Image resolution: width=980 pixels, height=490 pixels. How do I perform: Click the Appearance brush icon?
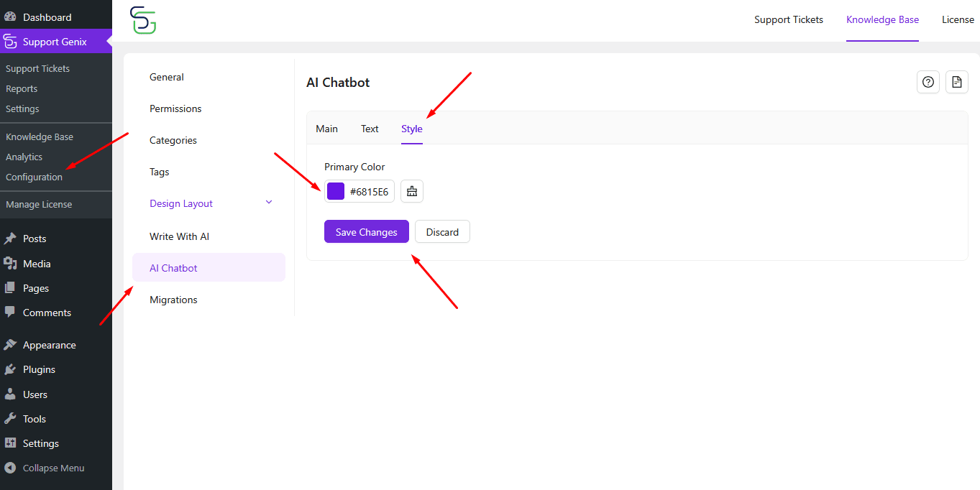pyautogui.click(x=10, y=345)
